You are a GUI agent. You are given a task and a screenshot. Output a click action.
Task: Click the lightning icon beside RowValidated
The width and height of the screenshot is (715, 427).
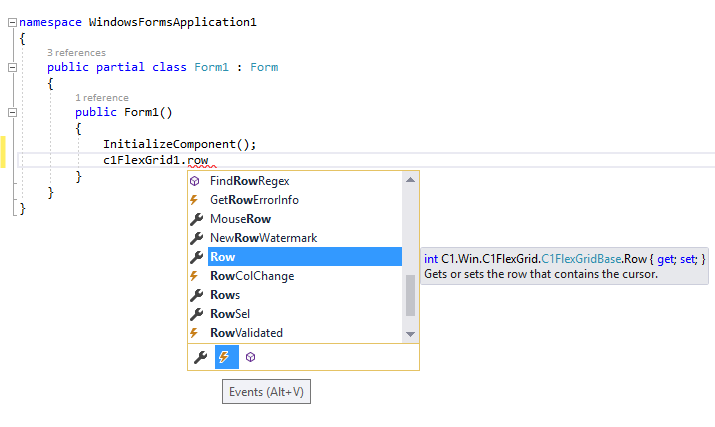tap(194, 333)
